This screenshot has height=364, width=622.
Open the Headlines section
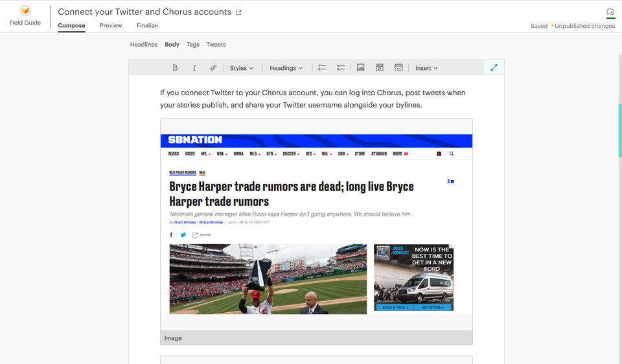(x=144, y=45)
